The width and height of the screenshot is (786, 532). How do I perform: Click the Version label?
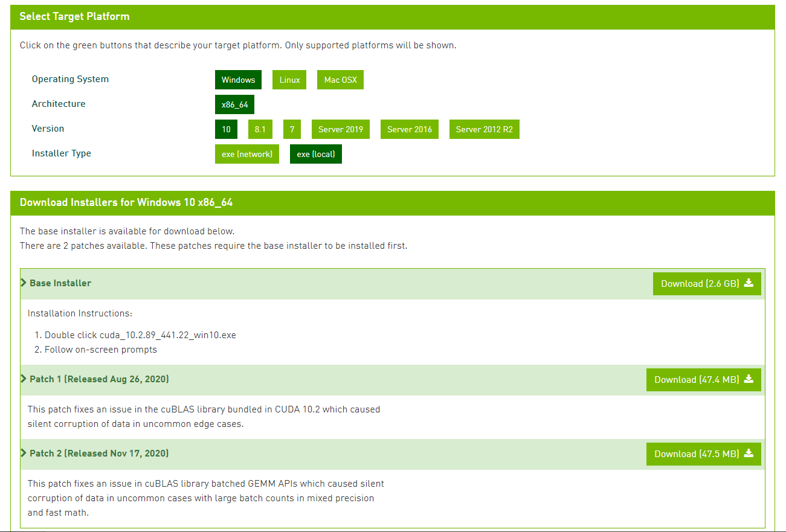pos(48,129)
